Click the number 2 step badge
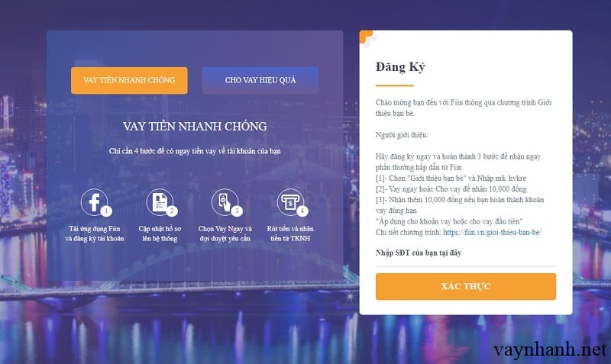 (x=171, y=211)
